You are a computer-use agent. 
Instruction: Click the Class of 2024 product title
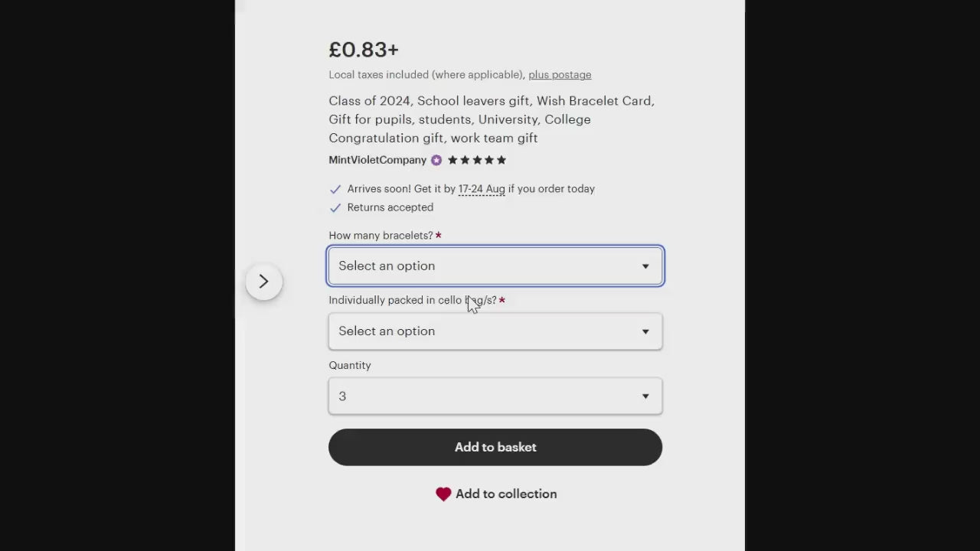tap(492, 119)
